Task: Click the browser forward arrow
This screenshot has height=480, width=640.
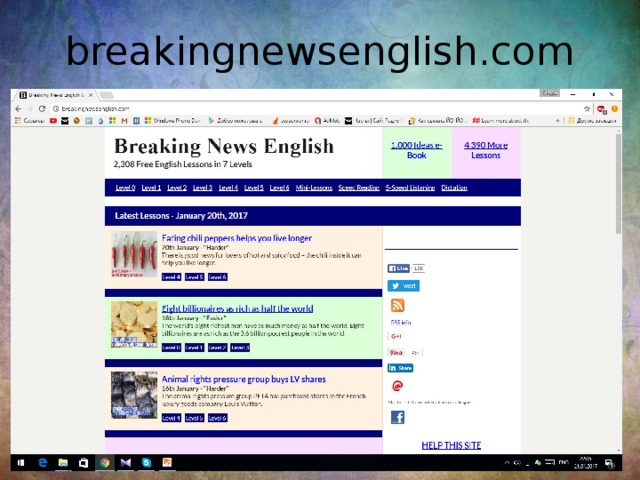Action: click(29, 109)
